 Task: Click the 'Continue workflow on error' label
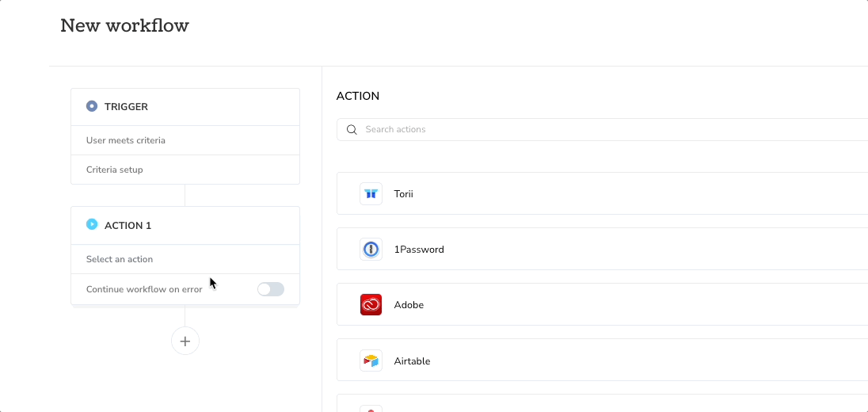pos(144,289)
